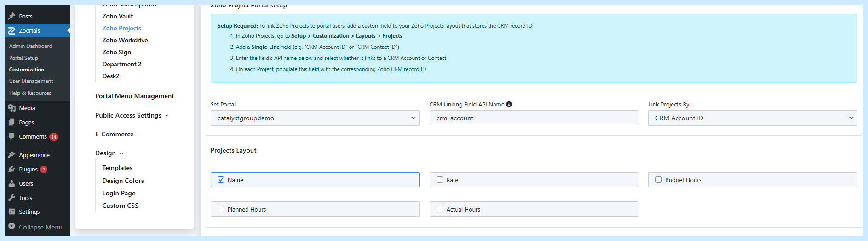This screenshot has height=241, width=868.
Task: Click the 'Setup Required:' notice text
Action: pyautogui.click(x=237, y=26)
